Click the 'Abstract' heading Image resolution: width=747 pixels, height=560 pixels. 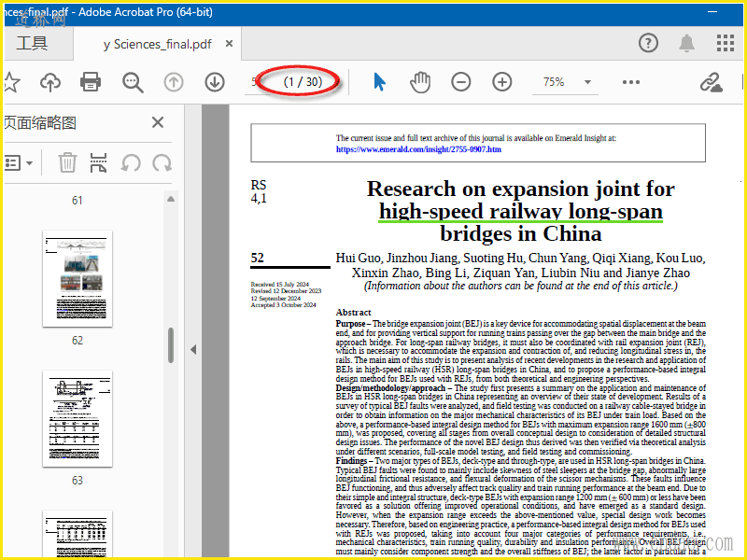[353, 313]
